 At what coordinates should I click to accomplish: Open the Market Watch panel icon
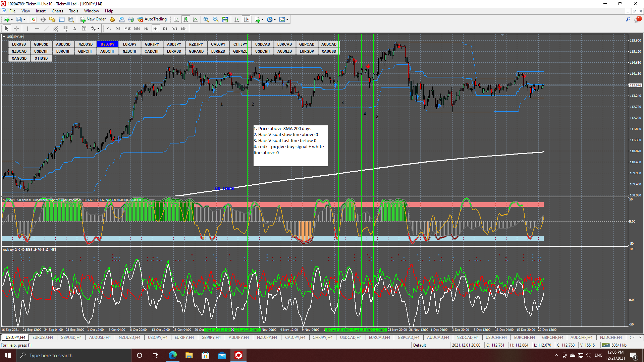[34, 19]
